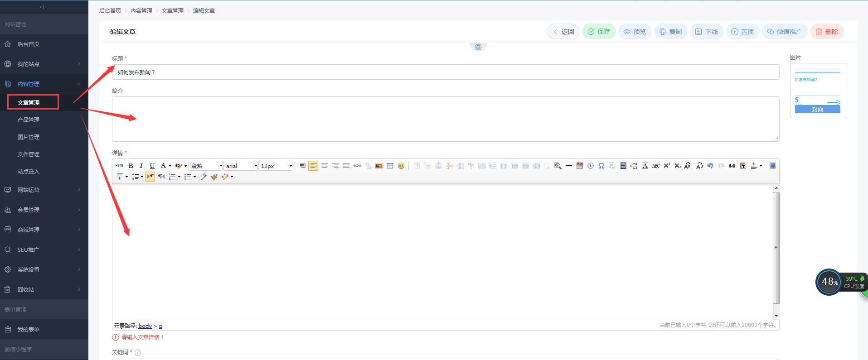Click the 预览 preview button

[x=635, y=31]
